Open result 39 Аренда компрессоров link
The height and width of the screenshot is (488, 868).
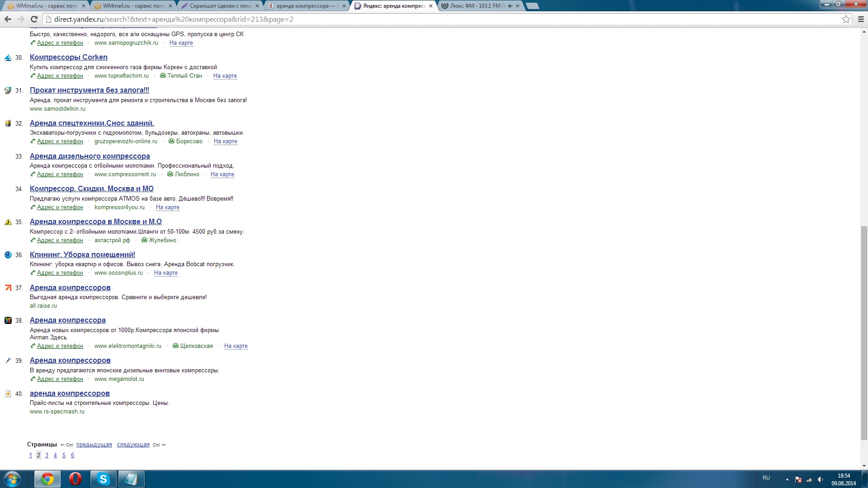click(x=70, y=360)
